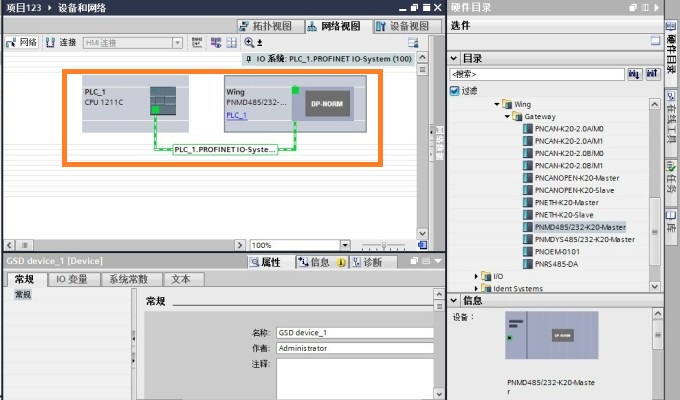Click the show grid/page break icon
This screenshot has height=400, width=680.
pos(232,43)
